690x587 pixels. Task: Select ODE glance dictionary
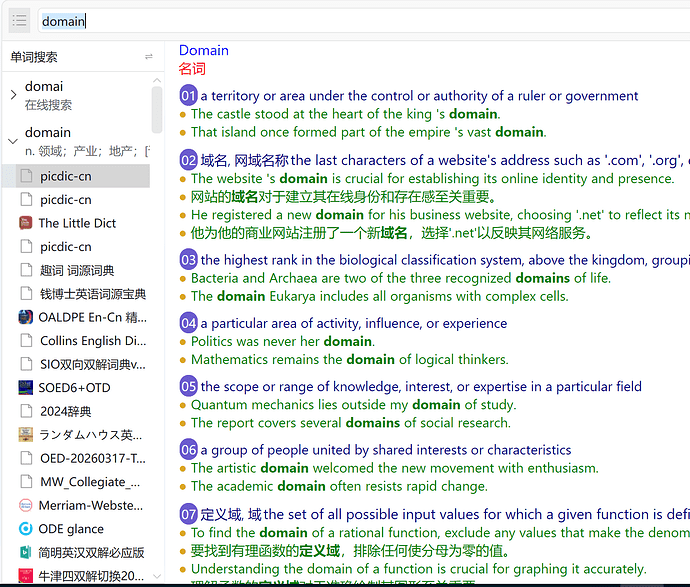click(x=71, y=529)
